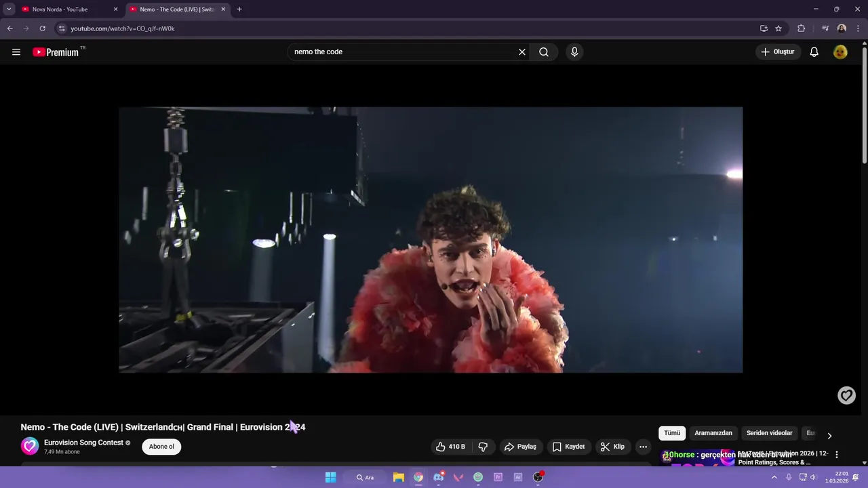Open browser extensions puzzle icon
Image resolution: width=868 pixels, height=488 pixels.
(x=802, y=28)
